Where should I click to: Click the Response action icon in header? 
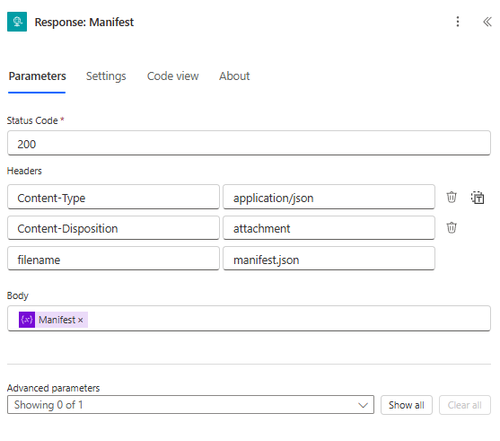[17, 22]
